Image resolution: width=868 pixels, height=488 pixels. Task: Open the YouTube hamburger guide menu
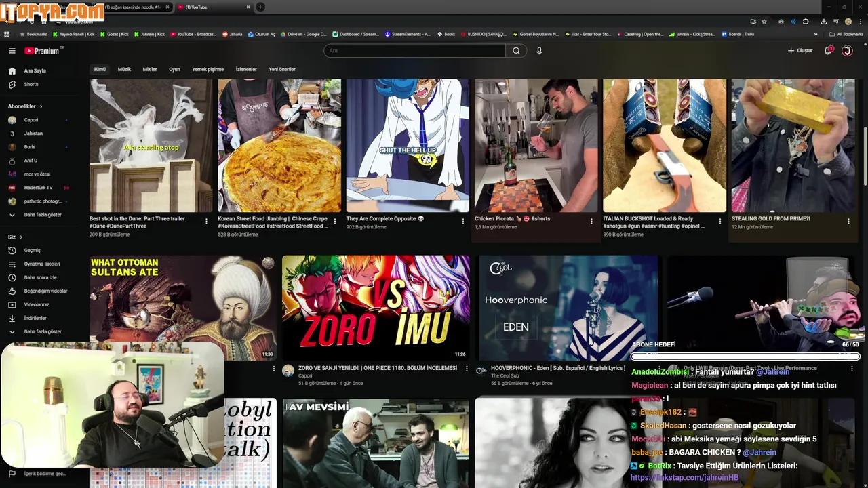point(12,51)
